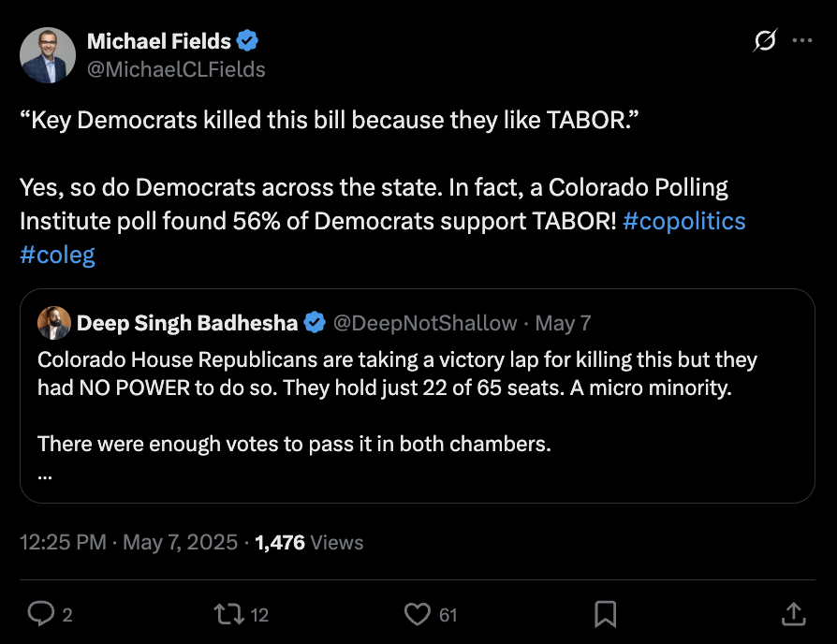
Task: Open Deep Singh Badhesha's small avatar
Action: 53,323
